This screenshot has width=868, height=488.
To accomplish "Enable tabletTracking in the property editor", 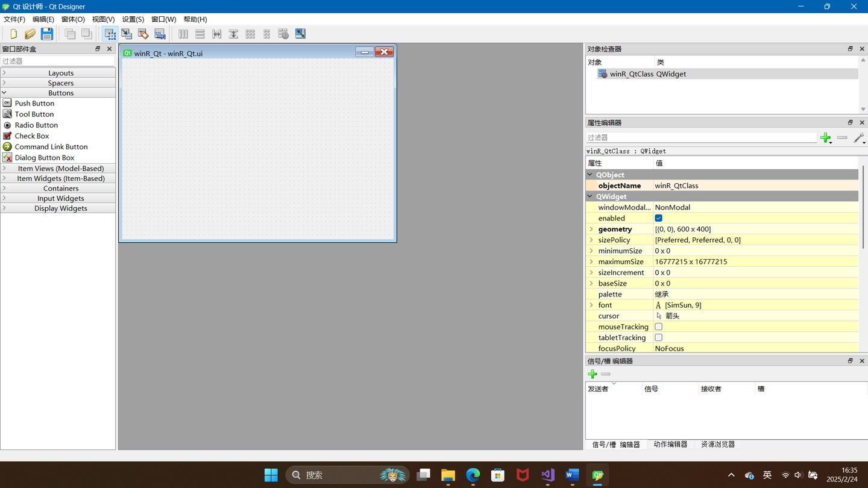I will pos(658,337).
